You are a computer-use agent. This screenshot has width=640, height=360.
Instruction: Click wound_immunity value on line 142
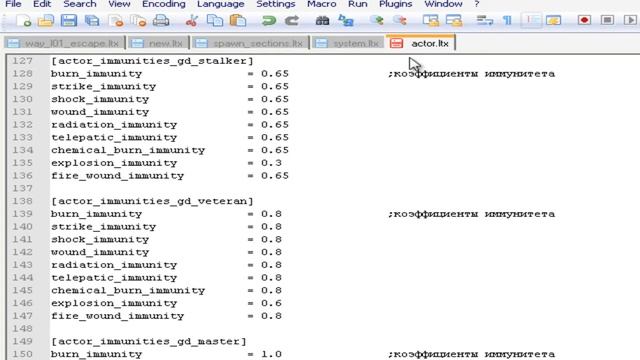pos(271,252)
